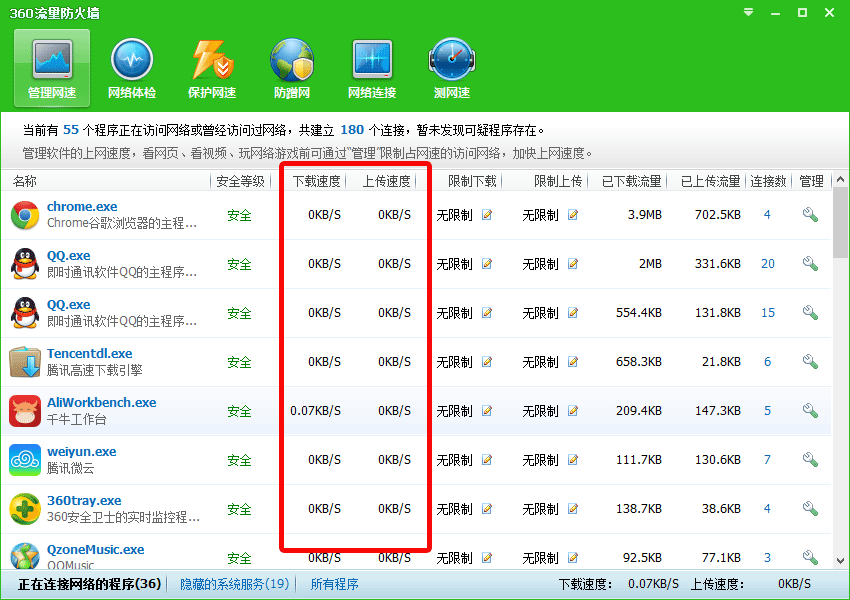Screen dimensions: 850x600
Task: Click the process list scrollbar thumb
Action: tap(840, 222)
